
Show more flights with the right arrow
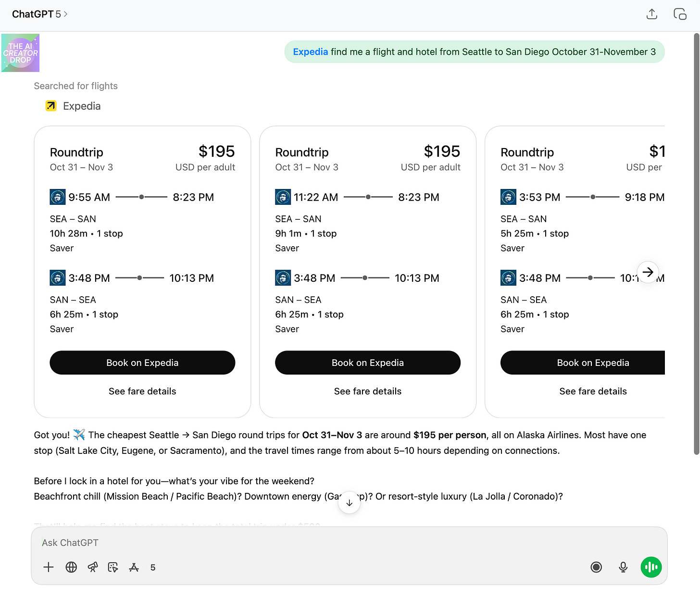[x=648, y=272]
